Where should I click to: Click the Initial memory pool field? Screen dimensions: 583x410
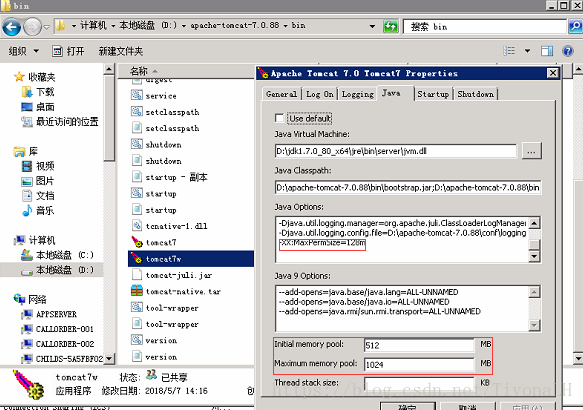coord(419,345)
